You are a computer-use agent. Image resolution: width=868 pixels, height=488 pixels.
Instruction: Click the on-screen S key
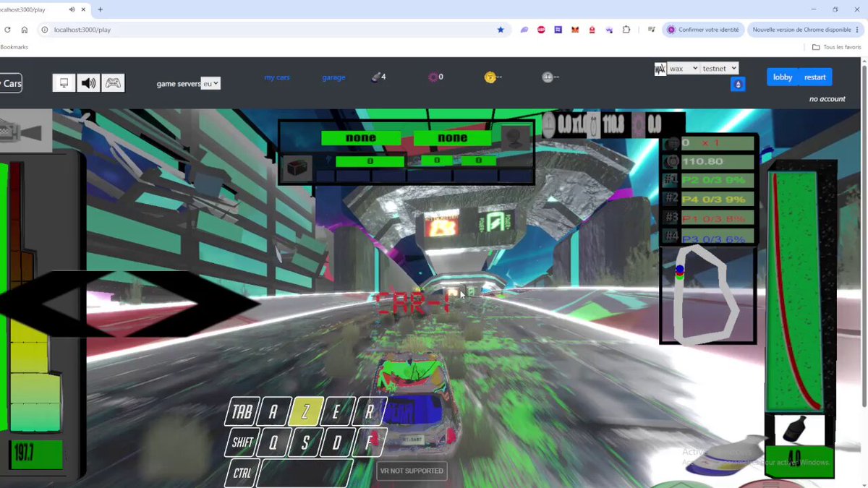click(x=305, y=442)
